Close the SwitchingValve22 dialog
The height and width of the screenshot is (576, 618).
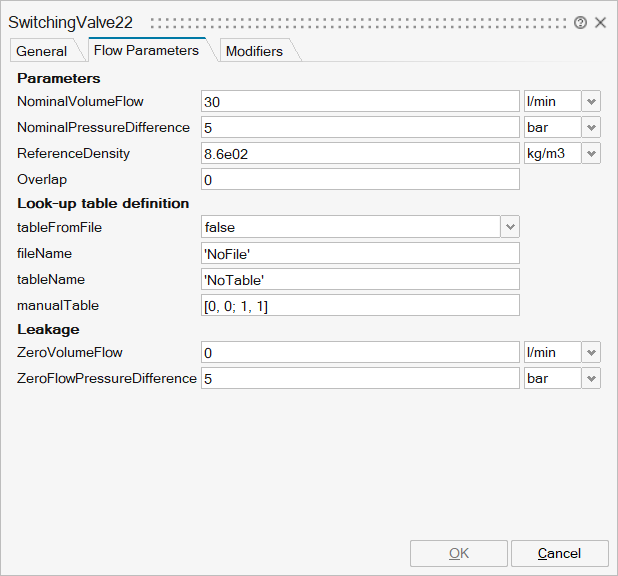pos(600,22)
